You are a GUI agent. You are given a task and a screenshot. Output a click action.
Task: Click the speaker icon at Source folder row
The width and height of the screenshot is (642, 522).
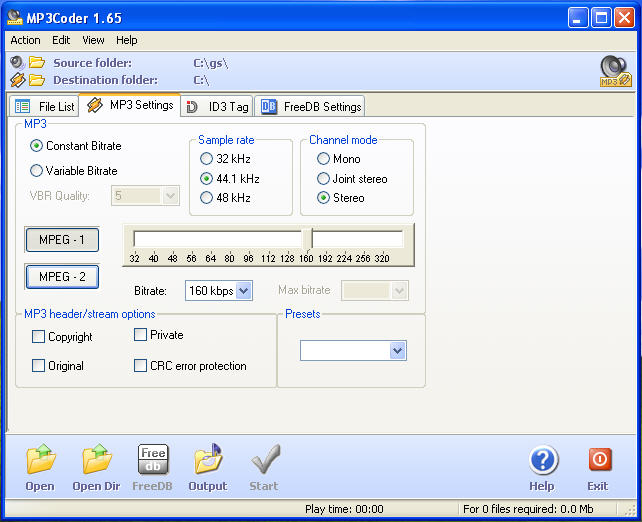(17, 62)
